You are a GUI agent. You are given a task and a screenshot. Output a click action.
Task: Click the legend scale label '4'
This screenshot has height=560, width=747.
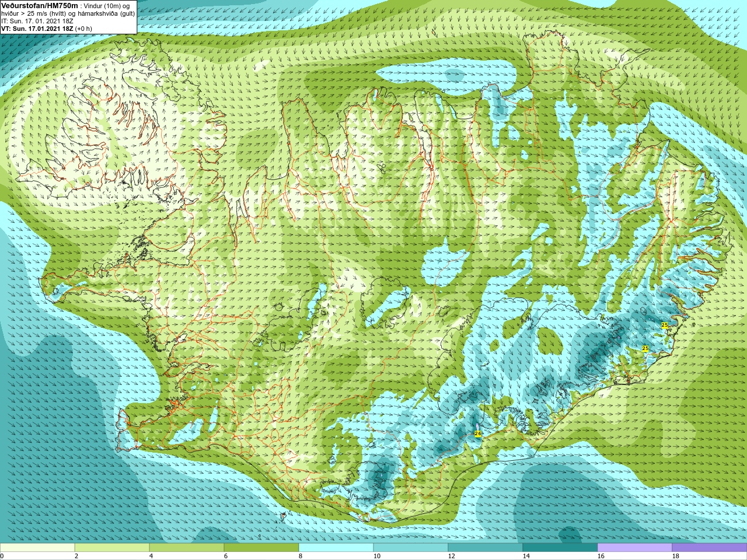tap(151, 556)
